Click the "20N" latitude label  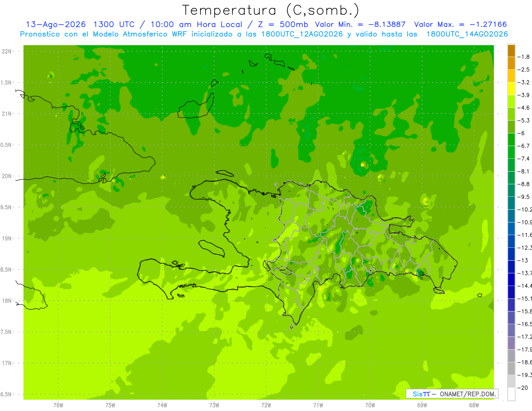click(x=7, y=176)
